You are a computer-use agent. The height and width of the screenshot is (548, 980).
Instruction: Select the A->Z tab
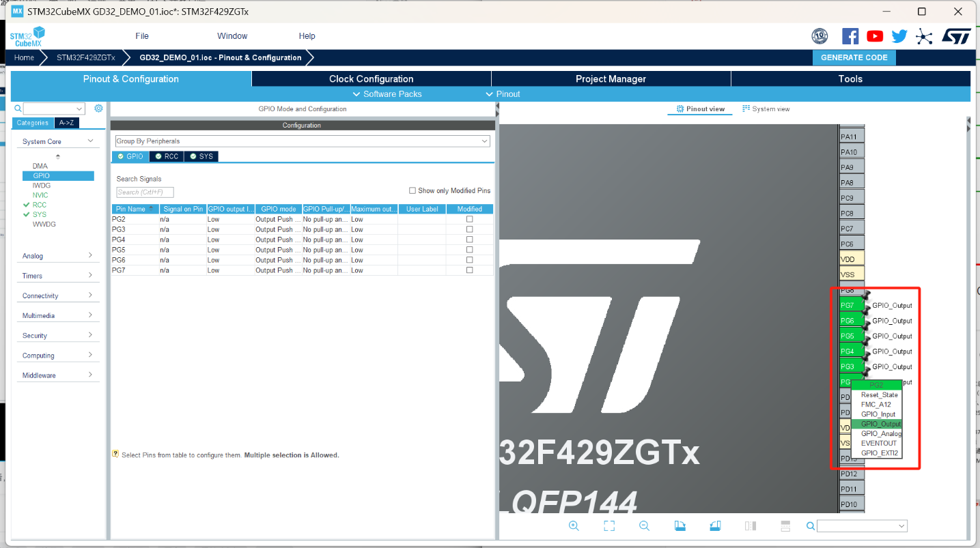coord(66,123)
